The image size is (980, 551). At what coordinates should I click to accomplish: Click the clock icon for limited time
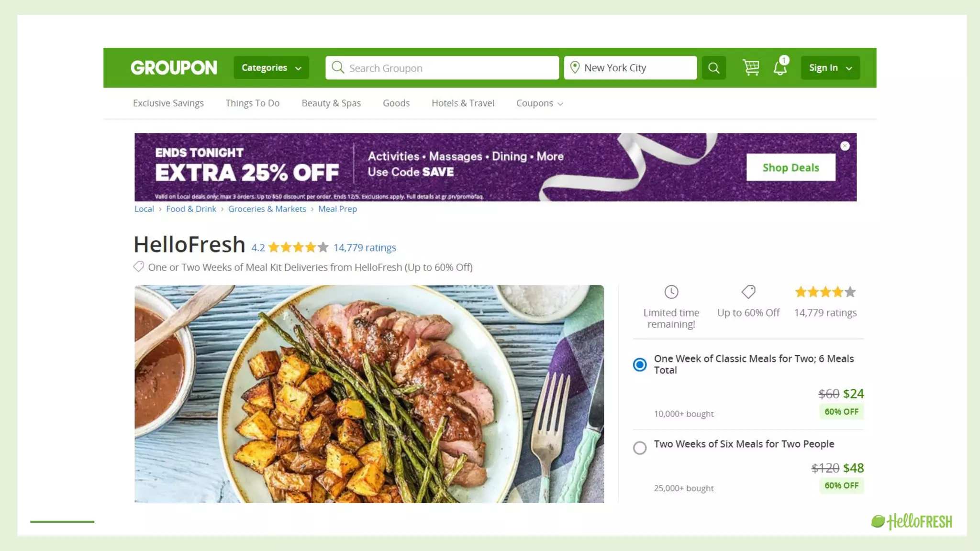pos(671,292)
